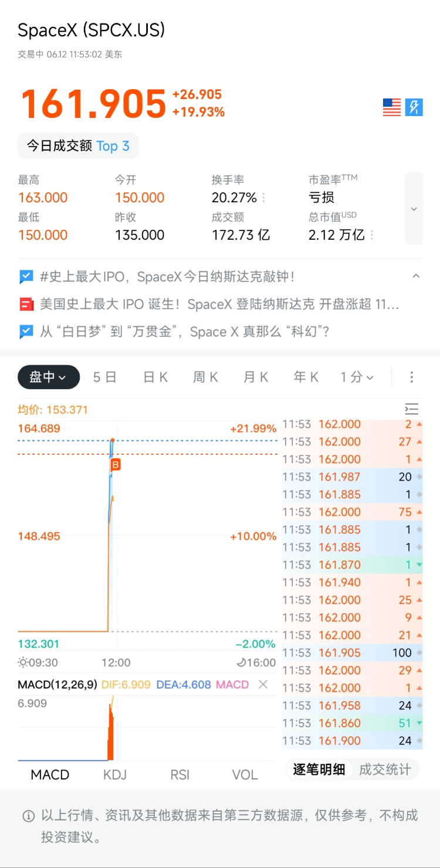This screenshot has height=868, width=440.
Task: Open market cap info dots icon
Action: point(373,235)
